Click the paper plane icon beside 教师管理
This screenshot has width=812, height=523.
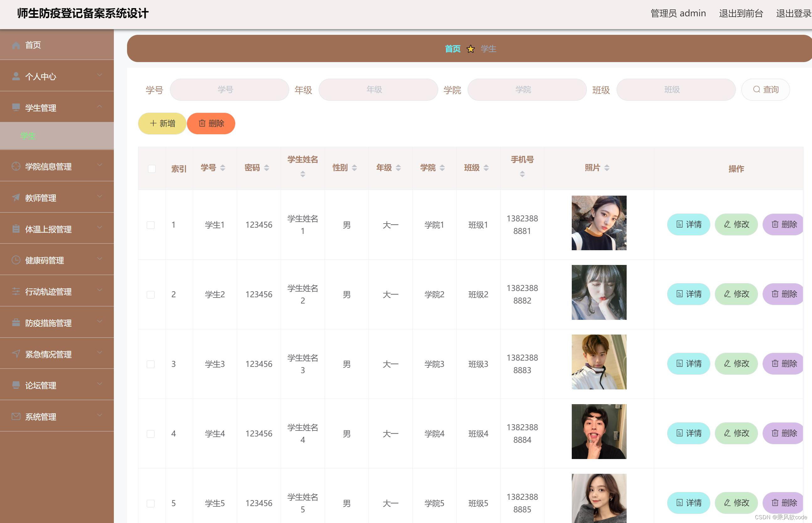click(x=16, y=198)
